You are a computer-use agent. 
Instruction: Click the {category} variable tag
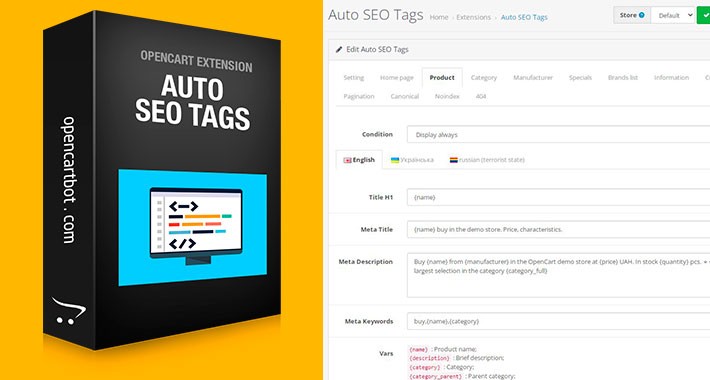click(x=424, y=367)
